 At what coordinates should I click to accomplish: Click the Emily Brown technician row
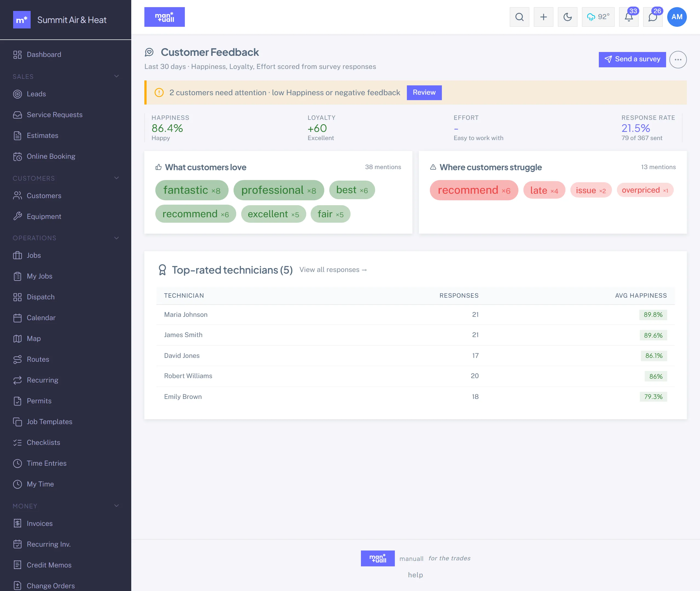(x=415, y=397)
